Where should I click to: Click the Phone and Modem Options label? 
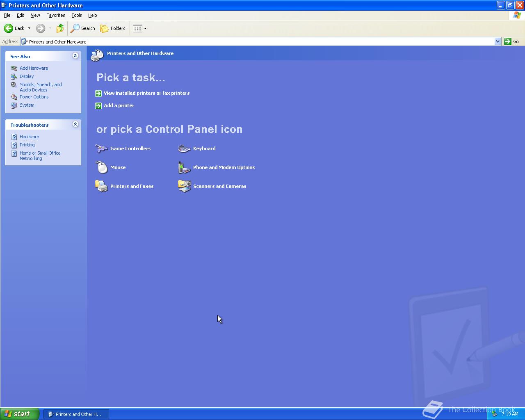point(224,167)
